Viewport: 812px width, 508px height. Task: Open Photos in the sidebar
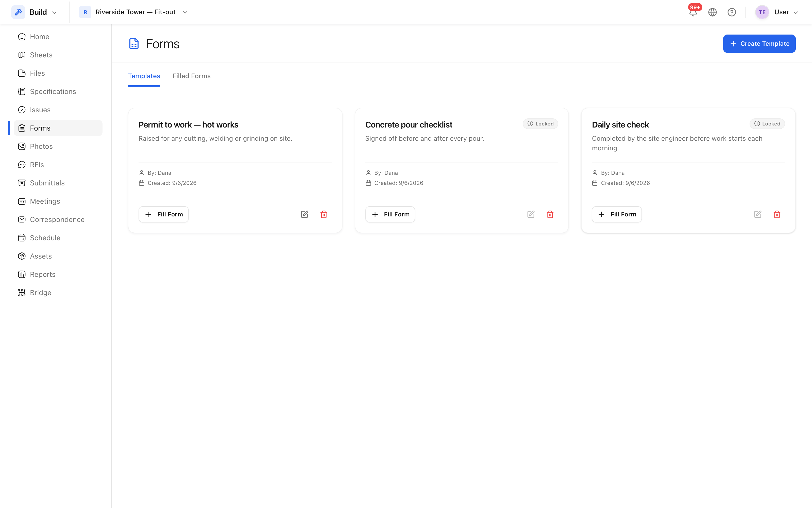(58, 146)
